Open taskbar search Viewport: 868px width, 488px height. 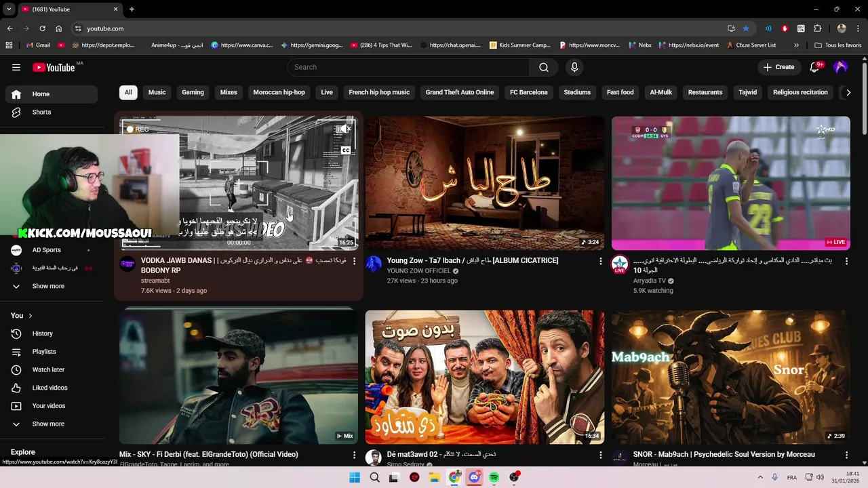click(374, 477)
